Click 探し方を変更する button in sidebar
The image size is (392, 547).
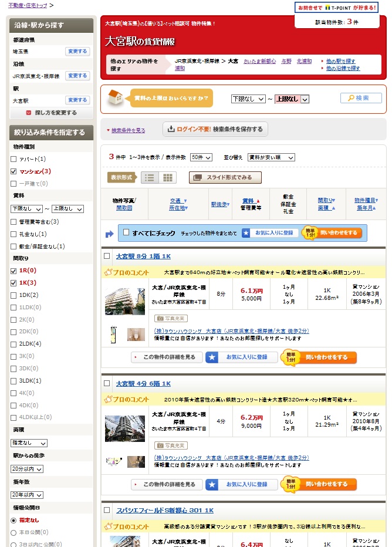click(x=51, y=113)
